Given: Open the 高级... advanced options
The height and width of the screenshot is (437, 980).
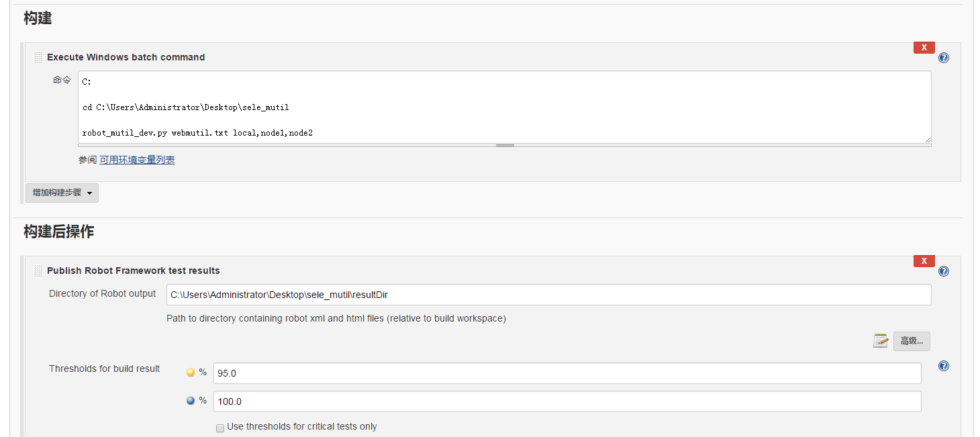Looking at the screenshot, I should tap(912, 341).
